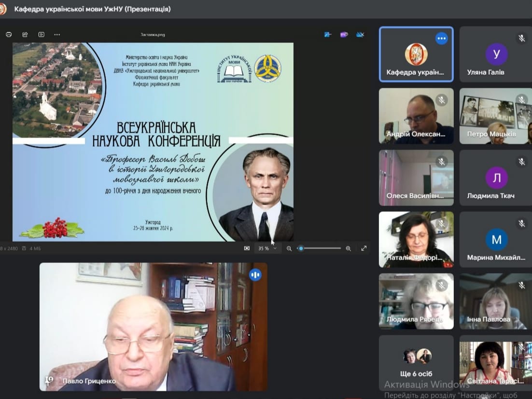Expand the 35 % zoom level dropdown

coord(268,248)
